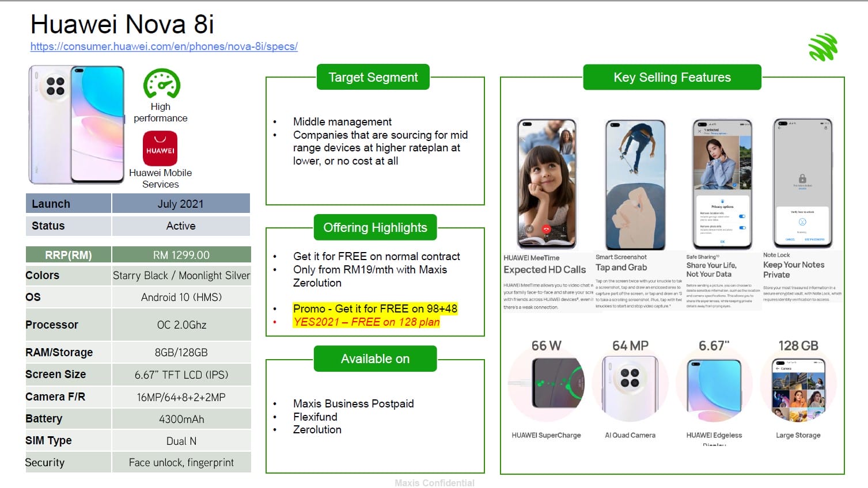Click 'Maxis Business Postpaid' bullet
Screen dimensions: 868x488
353,403
